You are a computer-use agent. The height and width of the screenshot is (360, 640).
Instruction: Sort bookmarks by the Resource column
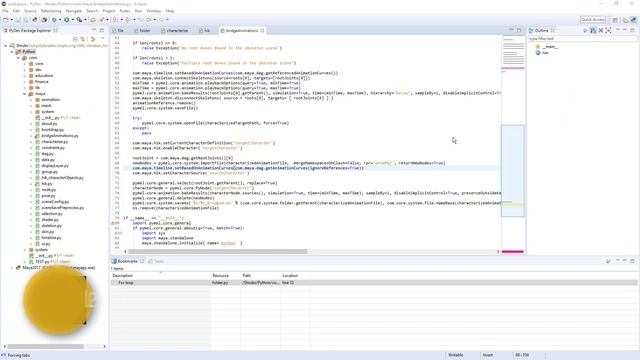(x=226, y=276)
